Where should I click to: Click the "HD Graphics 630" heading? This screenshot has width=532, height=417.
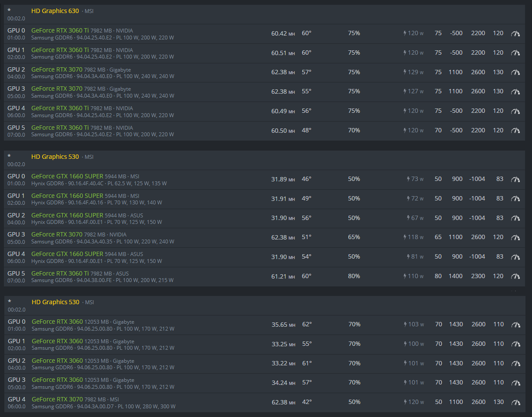pos(55,11)
